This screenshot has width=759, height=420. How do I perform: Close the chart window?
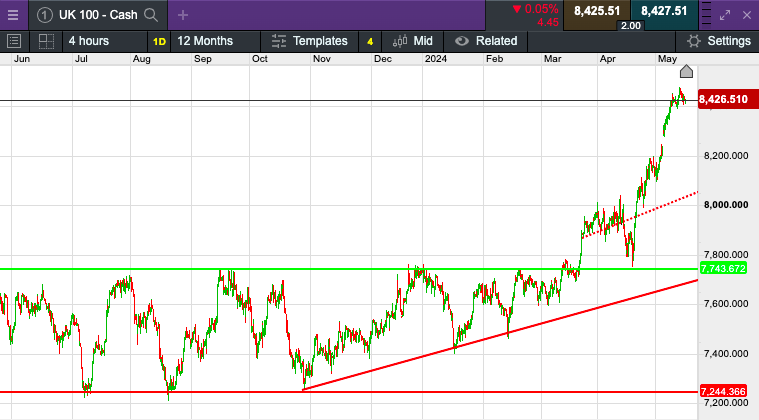point(747,15)
